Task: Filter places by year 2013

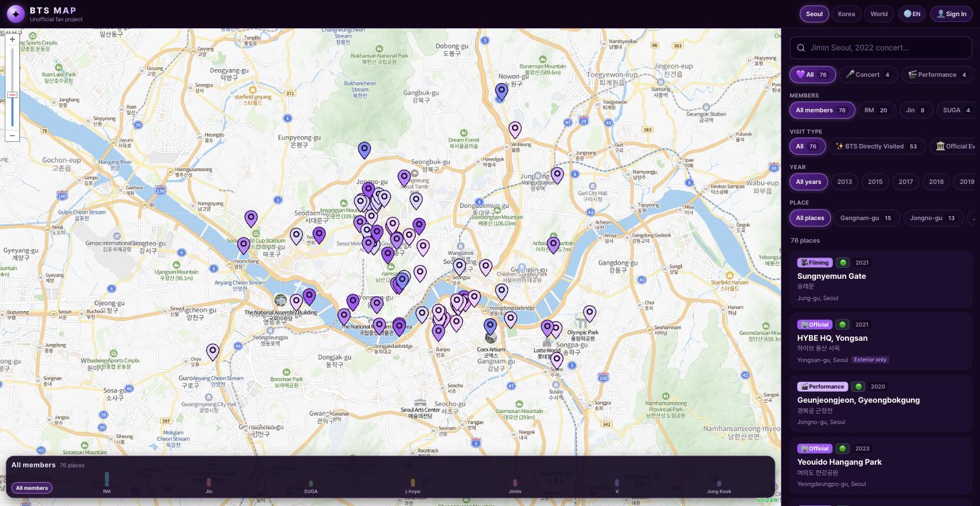Action: 844,182
